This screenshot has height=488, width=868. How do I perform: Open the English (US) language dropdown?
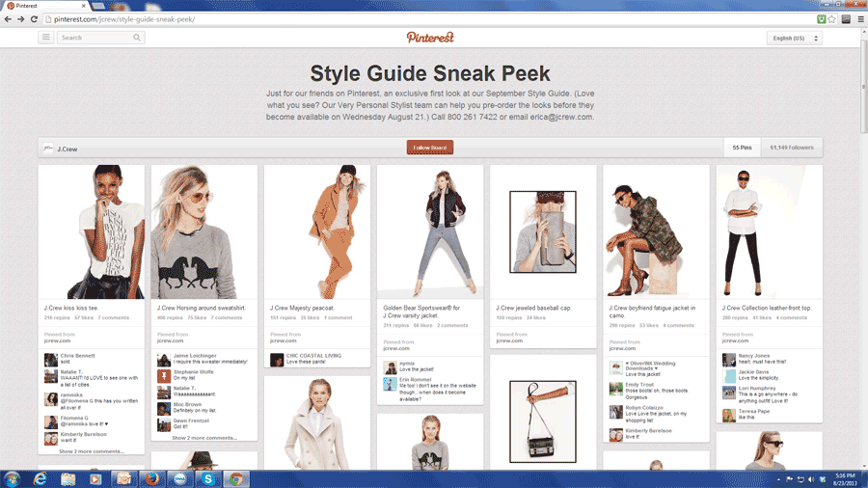[x=795, y=39]
